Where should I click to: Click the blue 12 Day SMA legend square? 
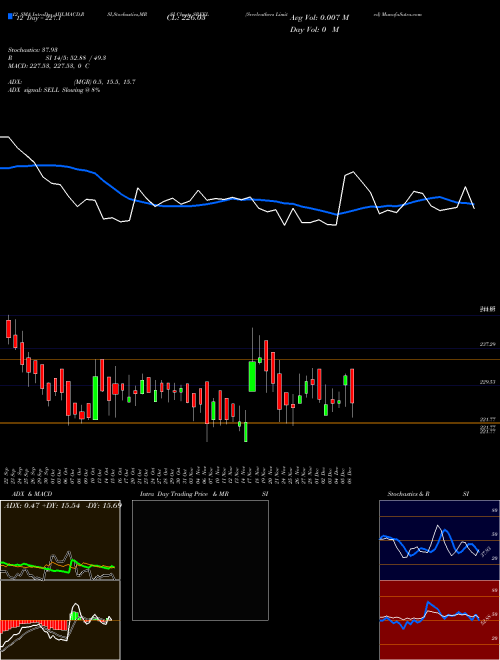click(x=10, y=17)
